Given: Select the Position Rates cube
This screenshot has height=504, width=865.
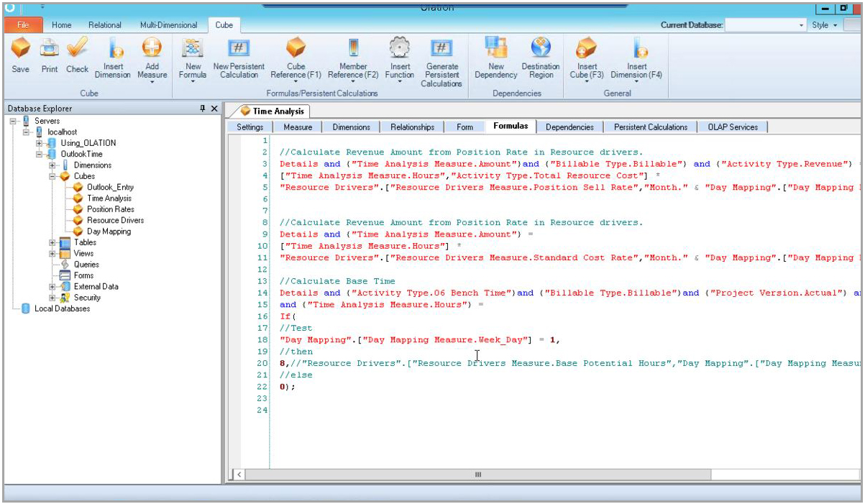Looking at the screenshot, I should tap(110, 209).
